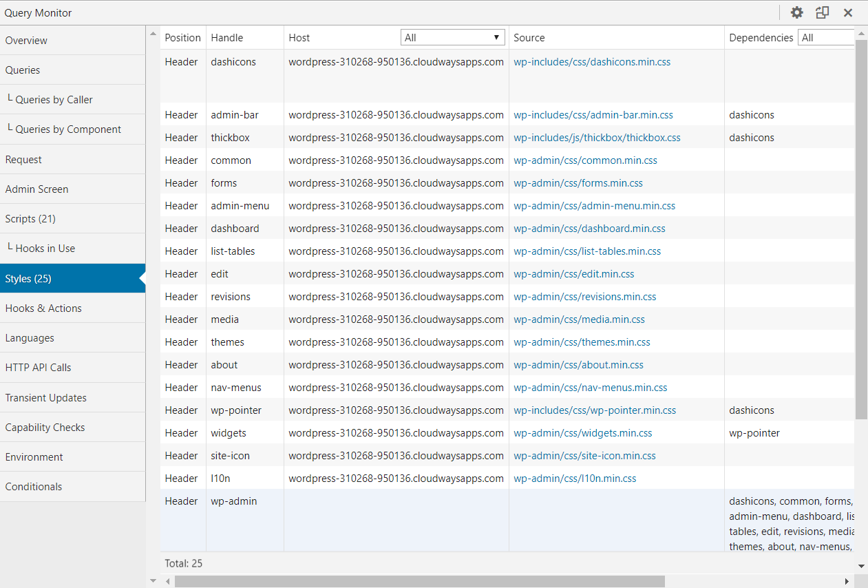
Task: Close the Query Monitor panel
Action: point(848,12)
